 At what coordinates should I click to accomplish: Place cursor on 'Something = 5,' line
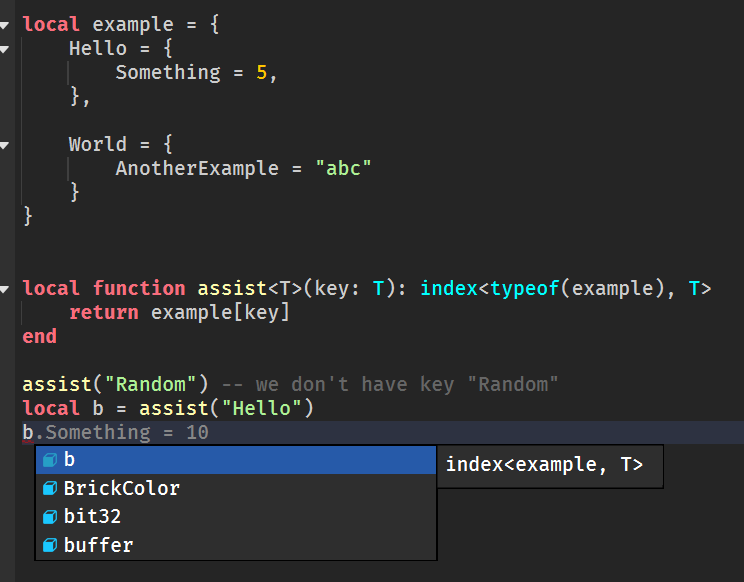pos(196,73)
